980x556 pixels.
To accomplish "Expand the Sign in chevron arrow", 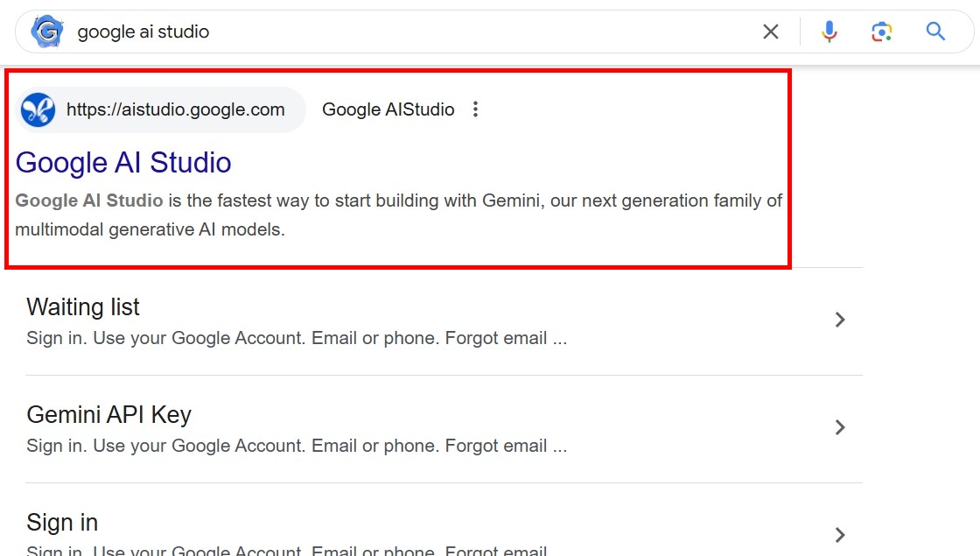I will 840,534.
